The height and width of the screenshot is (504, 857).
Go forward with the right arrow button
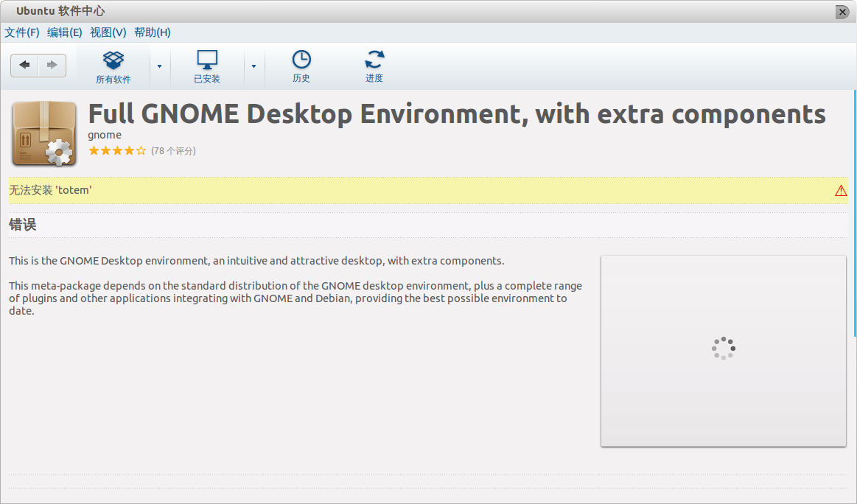tap(52, 65)
